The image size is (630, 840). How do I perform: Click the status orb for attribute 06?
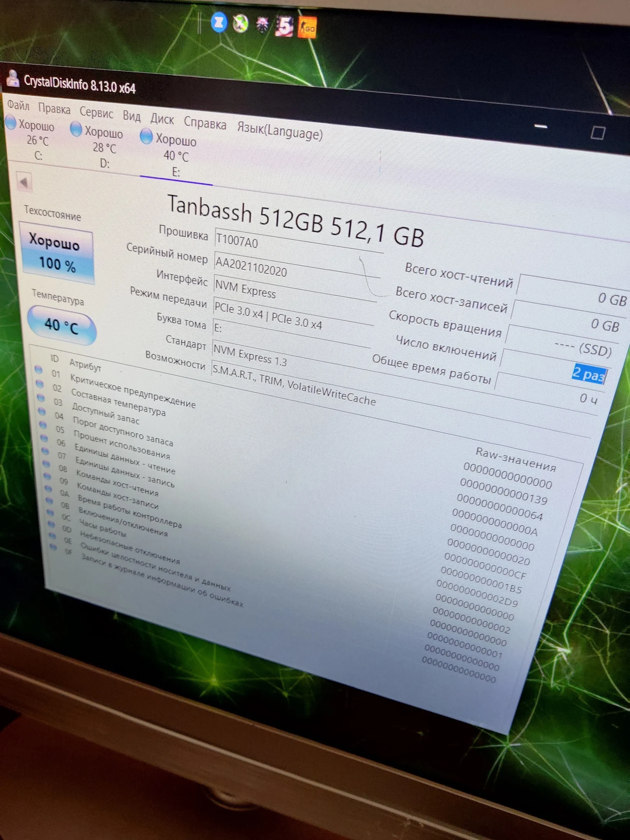(44, 438)
